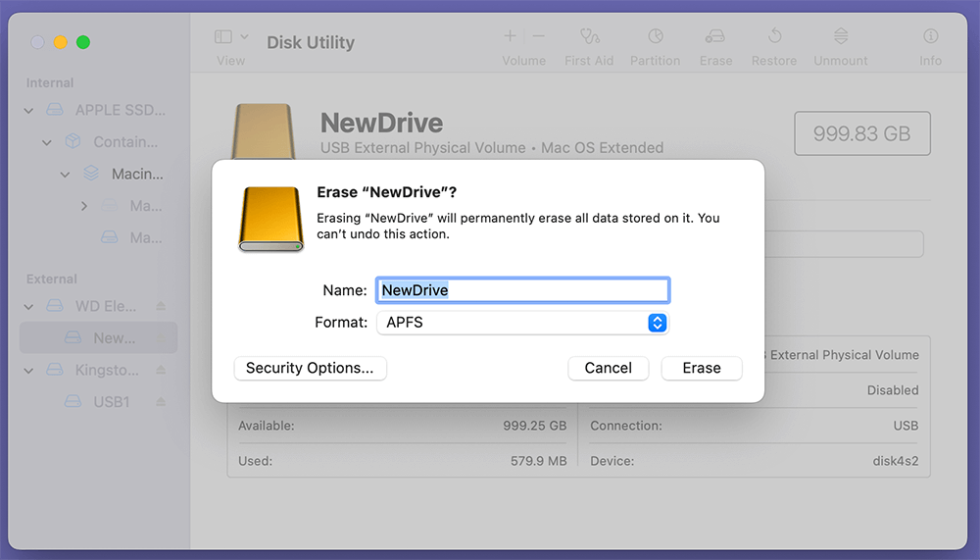Collapse the Macintosh volume group
The height and width of the screenshot is (560, 980).
(65, 175)
